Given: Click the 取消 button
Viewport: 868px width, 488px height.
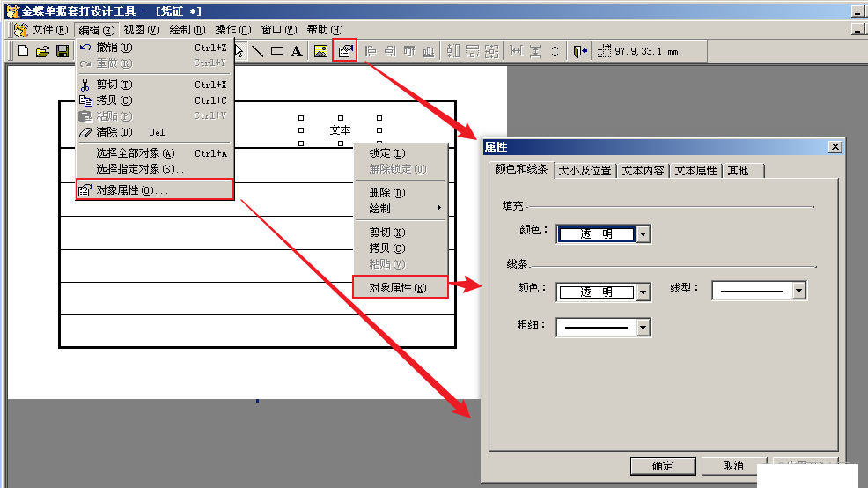Looking at the screenshot, I should point(733,466).
